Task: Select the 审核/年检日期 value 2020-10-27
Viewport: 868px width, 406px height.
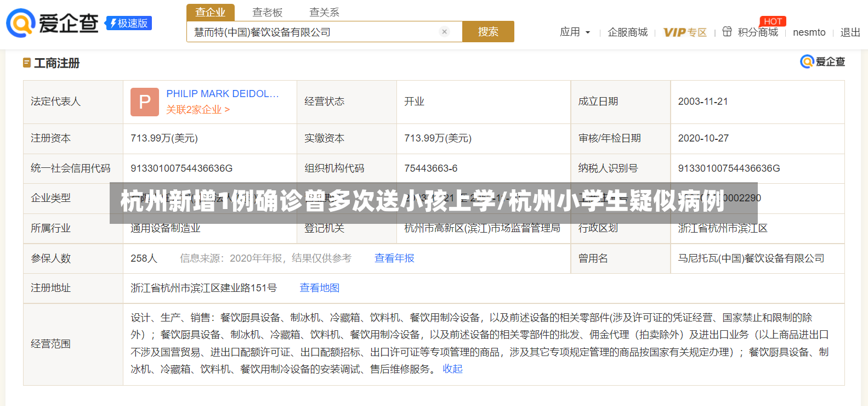Action: [x=704, y=138]
